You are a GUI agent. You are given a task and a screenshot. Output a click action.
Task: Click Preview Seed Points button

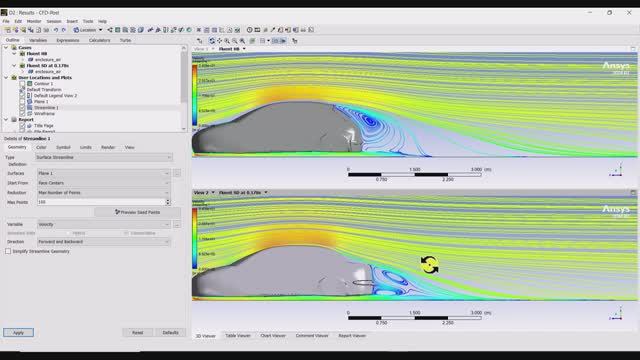coord(138,212)
